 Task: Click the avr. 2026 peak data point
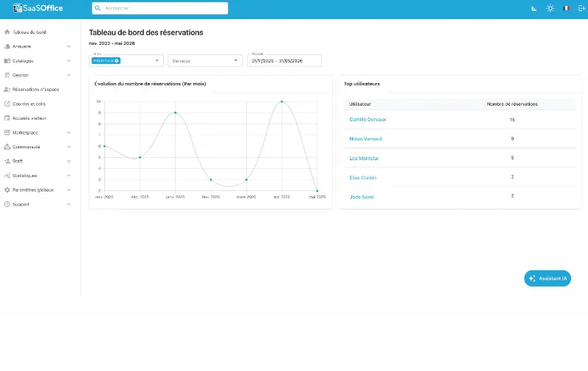pyautogui.click(x=282, y=101)
